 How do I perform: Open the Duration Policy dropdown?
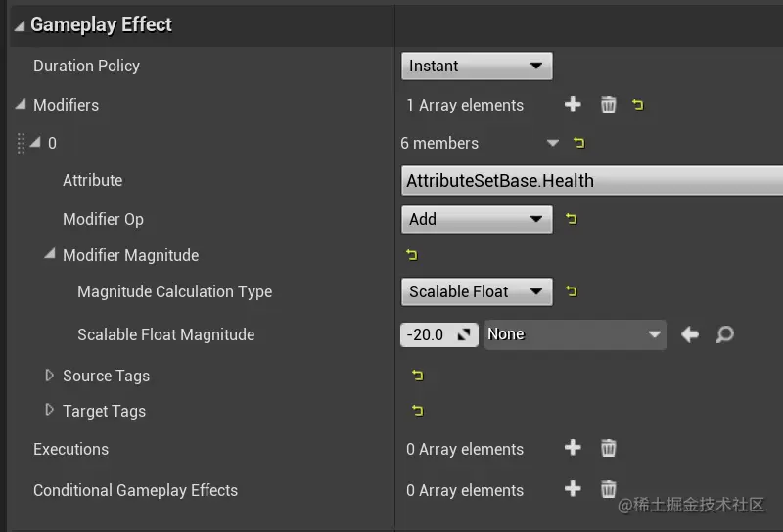click(x=477, y=66)
